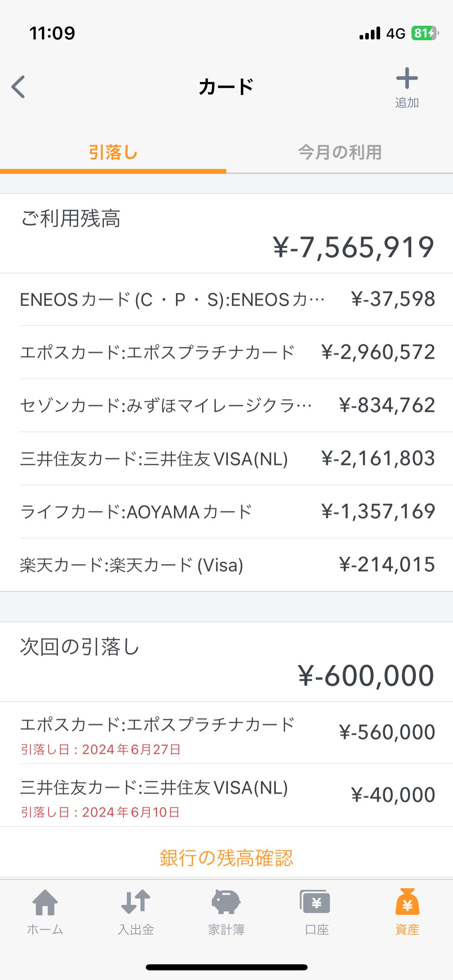The image size is (453, 980).
Task: Open the ENEOSカード balance row
Action: (x=226, y=300)
